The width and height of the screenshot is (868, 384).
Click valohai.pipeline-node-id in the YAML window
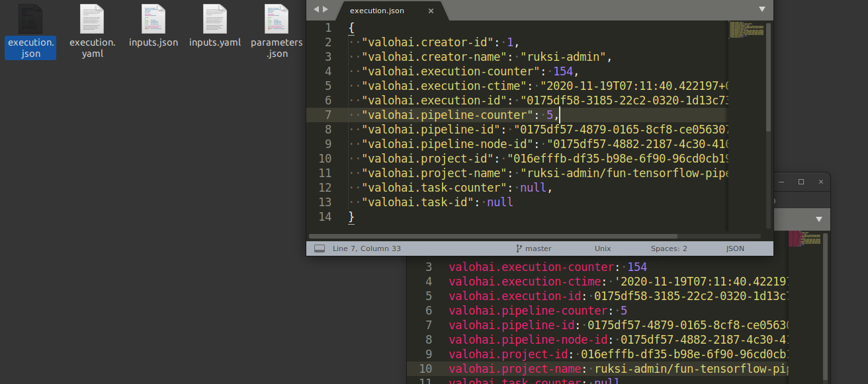click(529, 340)
